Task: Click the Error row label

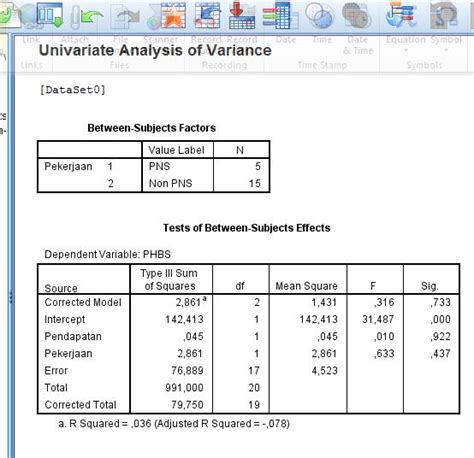Action: [x=56, y=371]
